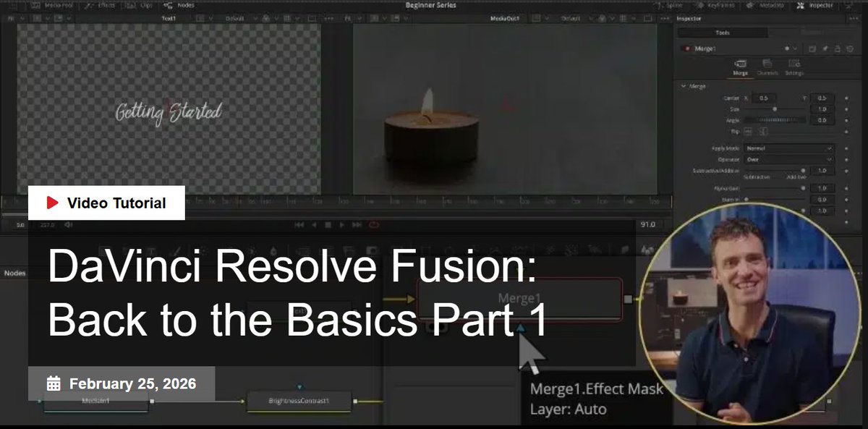Step back one frame
Screen dimensions: 868x429
point(314,225)
